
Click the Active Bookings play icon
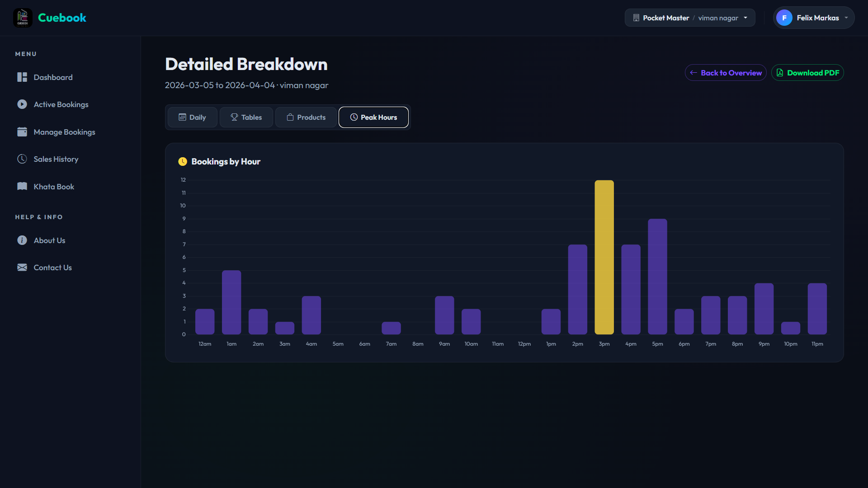(22, 104)
